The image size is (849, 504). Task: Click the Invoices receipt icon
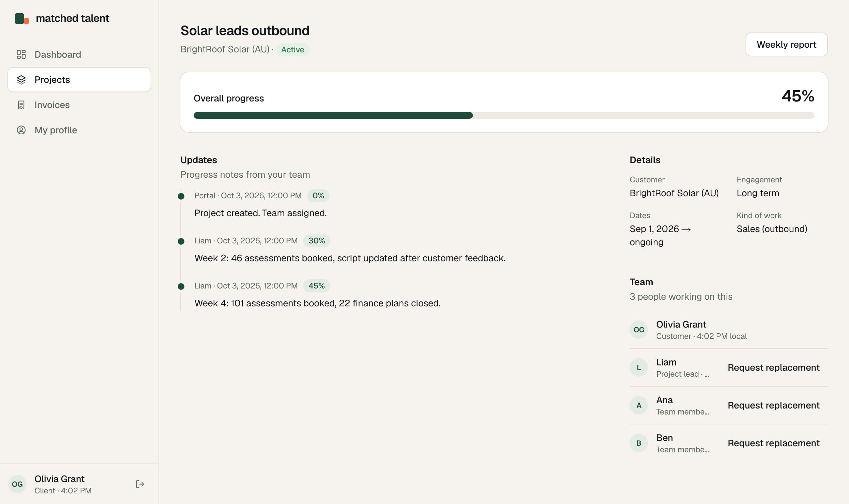[x=21, y=104]
